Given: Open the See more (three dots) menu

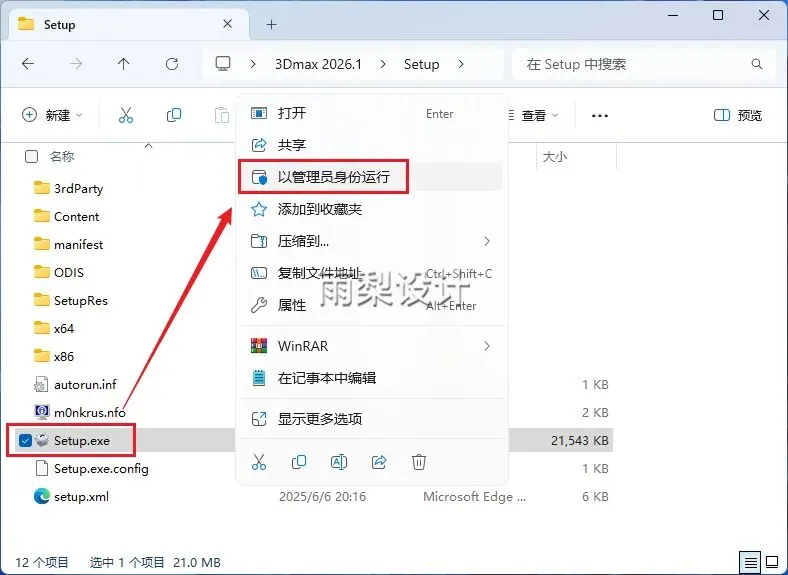Looking at the screenshot, I should click(x=600, y=116).
